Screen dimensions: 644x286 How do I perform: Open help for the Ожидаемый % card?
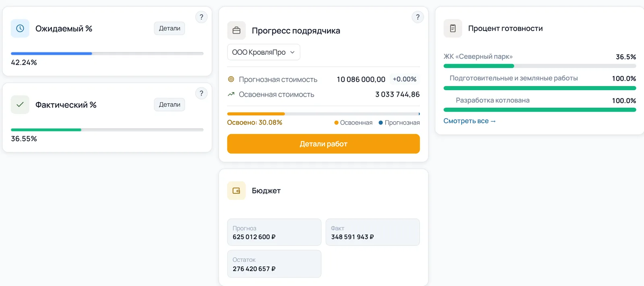pyautogui.click(x=201, y=17)
